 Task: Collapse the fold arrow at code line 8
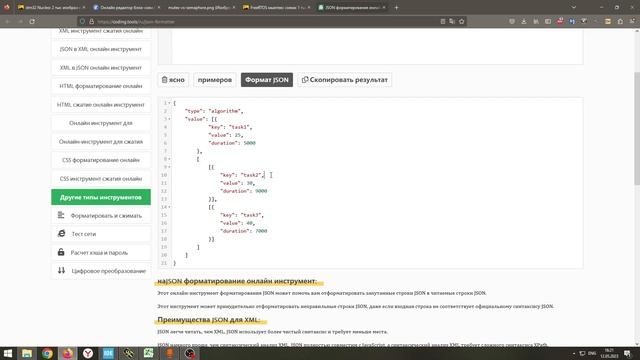[169, 159]
